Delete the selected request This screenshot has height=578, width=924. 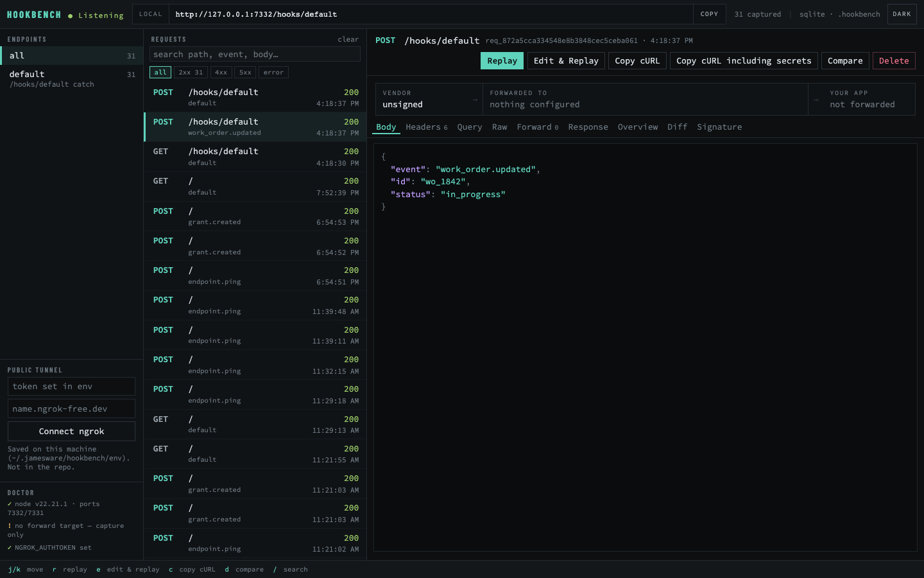click(x=894, y=61)
